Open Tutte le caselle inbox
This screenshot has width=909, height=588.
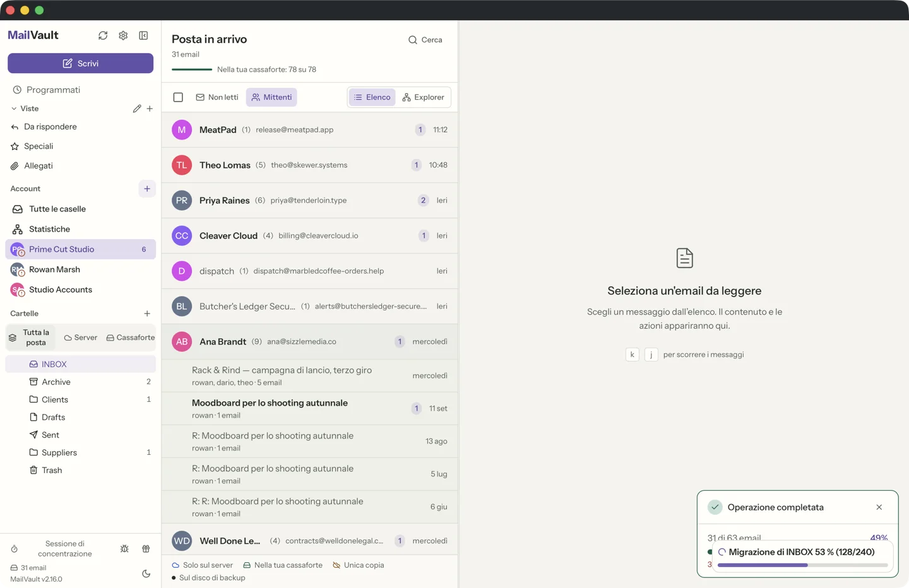click(x=80, y=209)
